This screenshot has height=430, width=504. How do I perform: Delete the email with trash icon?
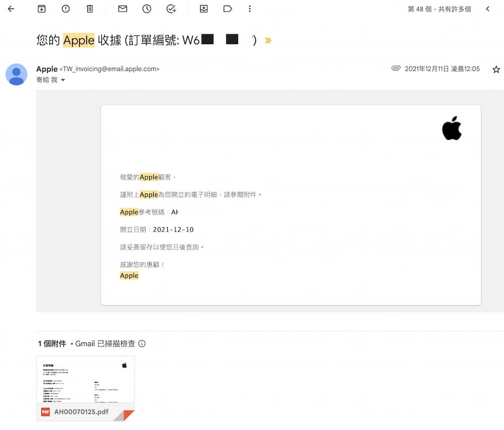90,9
